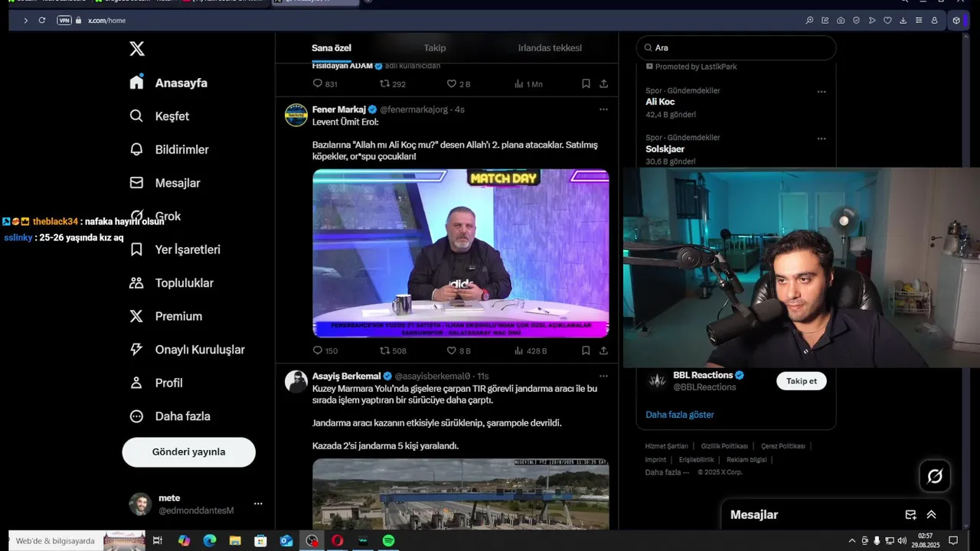Viewport: 980px width, 551px height.
Task: Open the taskbar volume control
Action: click(902, 540)
